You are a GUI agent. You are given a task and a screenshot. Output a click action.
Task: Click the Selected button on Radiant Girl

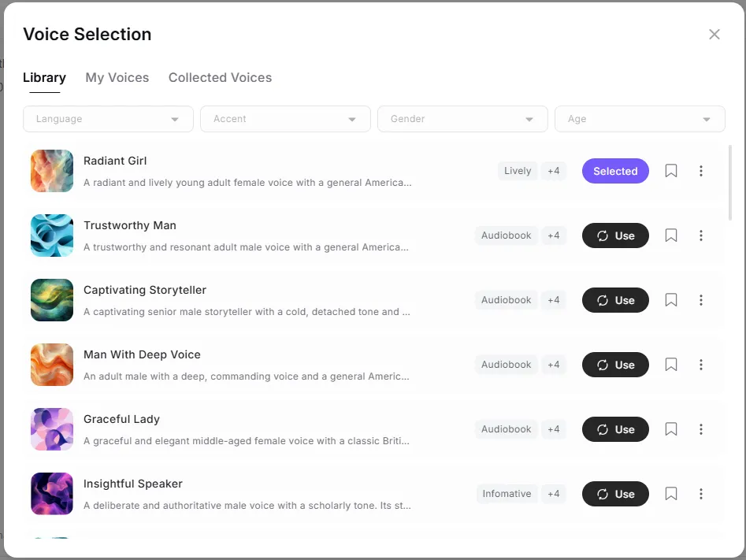614,171
